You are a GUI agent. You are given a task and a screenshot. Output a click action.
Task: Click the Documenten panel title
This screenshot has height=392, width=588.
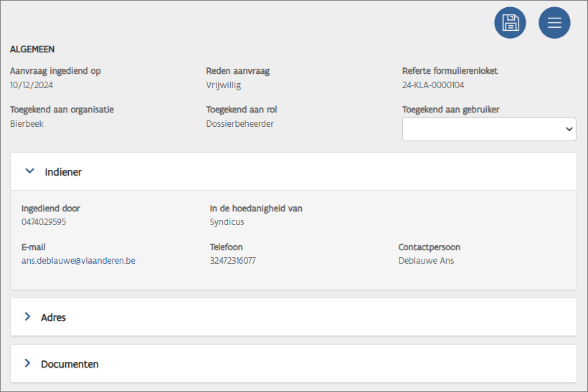point(70,364)
